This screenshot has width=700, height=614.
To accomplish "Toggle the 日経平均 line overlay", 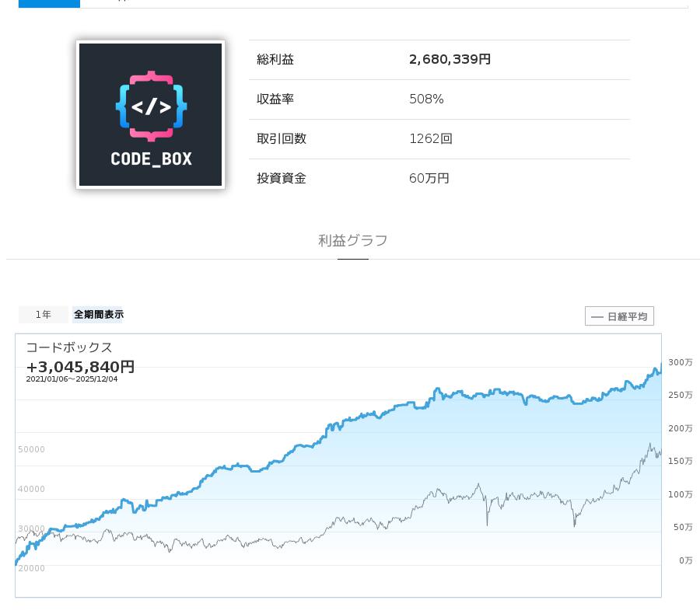I will pos(619,316).
